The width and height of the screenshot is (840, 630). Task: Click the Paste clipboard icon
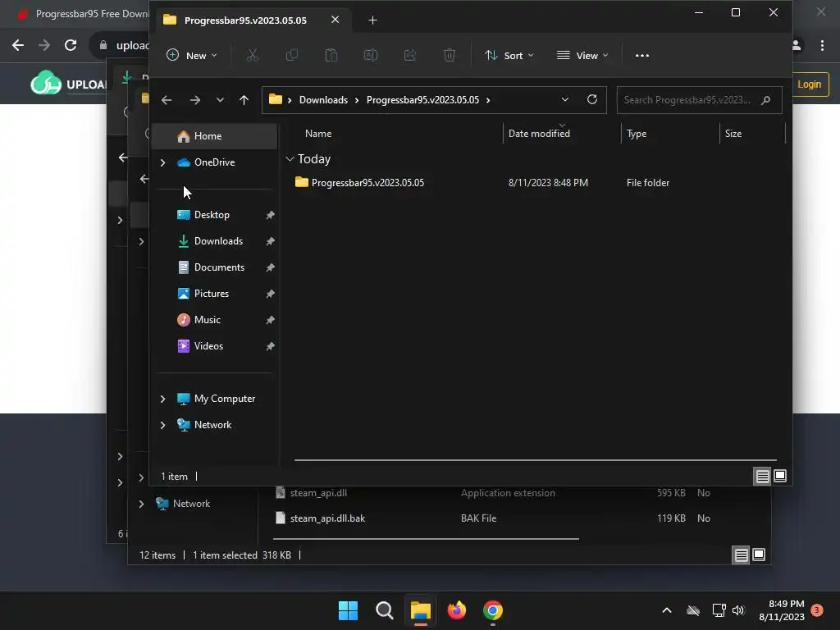click(x=331, y=55)
